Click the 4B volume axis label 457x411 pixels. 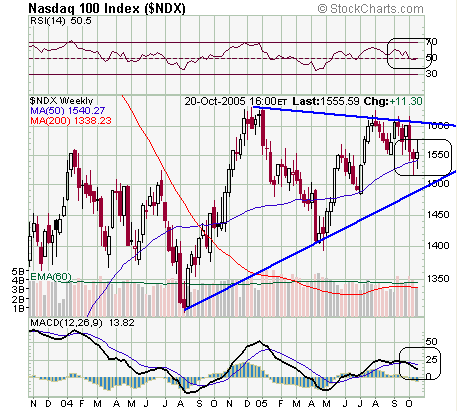point(19,280)
